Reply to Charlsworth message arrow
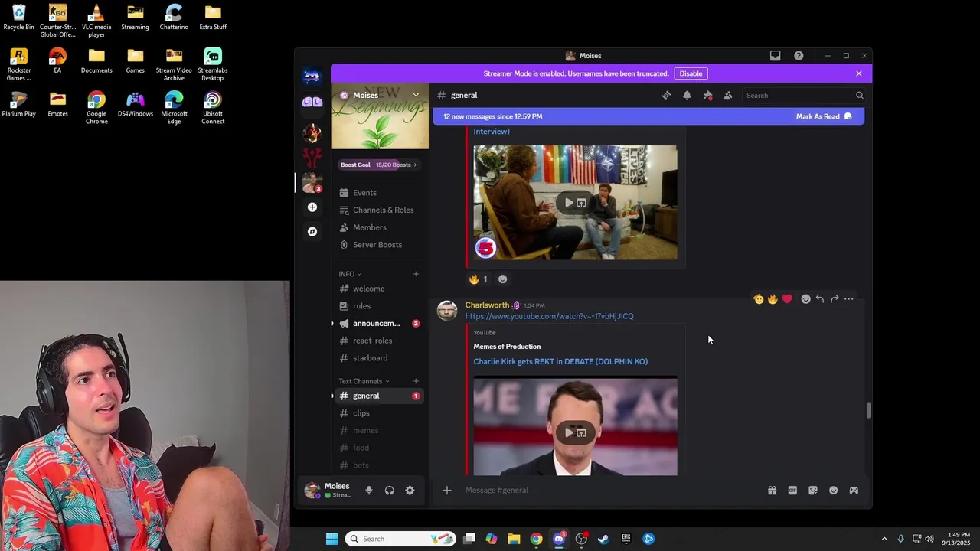Screen dimensions: 980x551 tap(820, 299)
